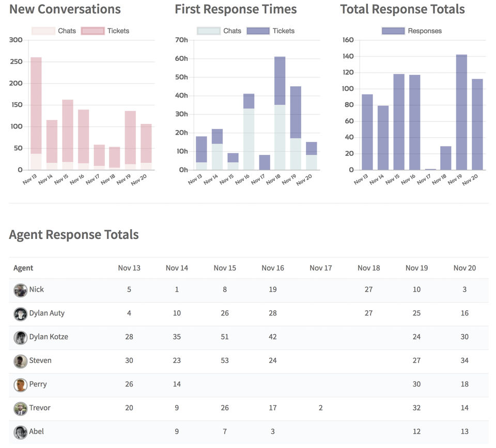Click Dylan Auty's avatar icon
This screenshot has width=496, height=448.
click(21, 314)
